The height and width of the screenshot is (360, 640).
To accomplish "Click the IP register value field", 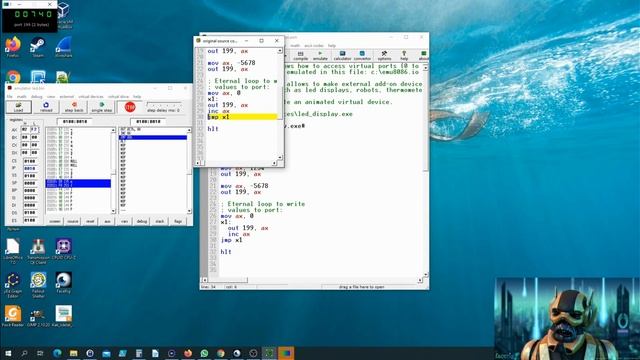I will tap(31, 168).
